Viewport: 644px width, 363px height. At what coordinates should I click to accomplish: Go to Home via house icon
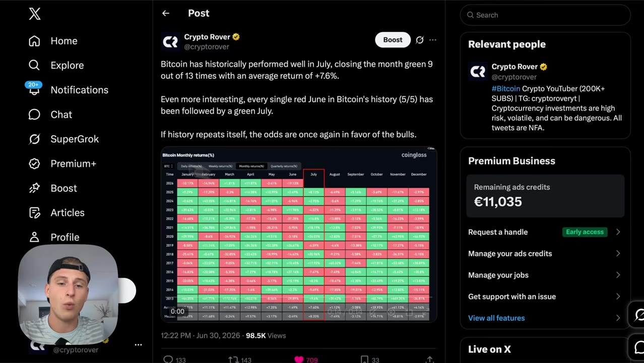34,41
